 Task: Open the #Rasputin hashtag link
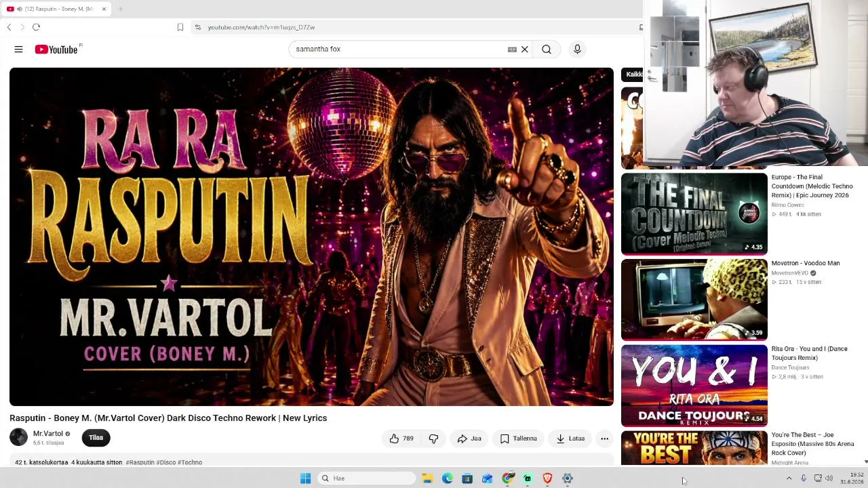[x=140, y=462]
